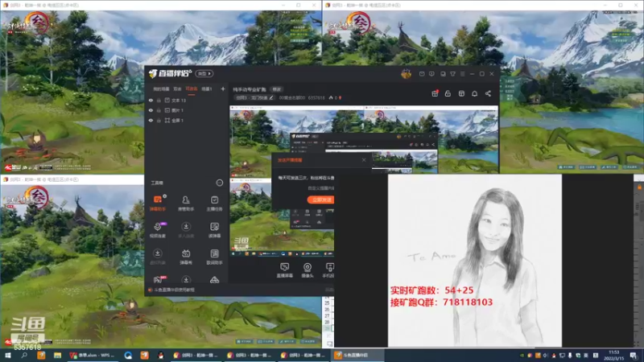
Task: Open the mail icon in the title bar
Action: pyautogui.click(x=422, y=74)
